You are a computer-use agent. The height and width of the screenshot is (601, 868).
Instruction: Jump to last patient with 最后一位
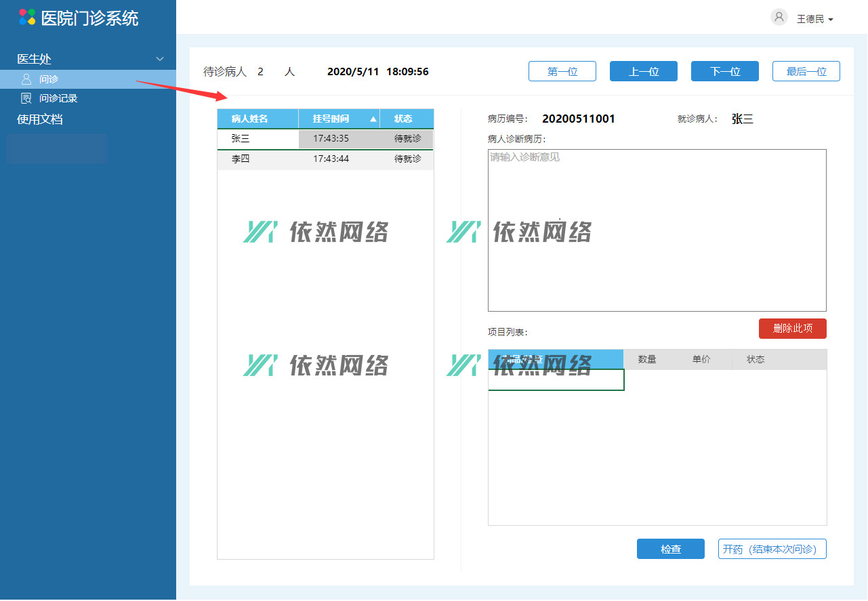click(806, 71)
